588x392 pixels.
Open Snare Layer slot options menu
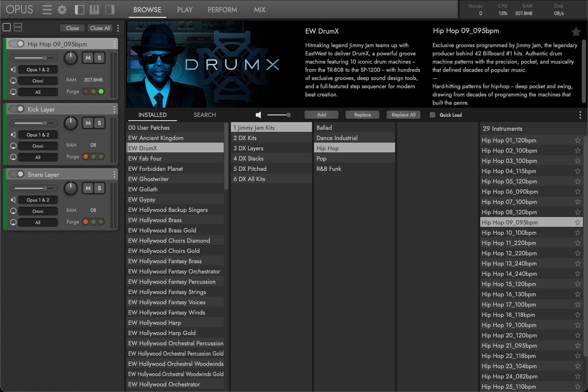(x=114, y=174)
